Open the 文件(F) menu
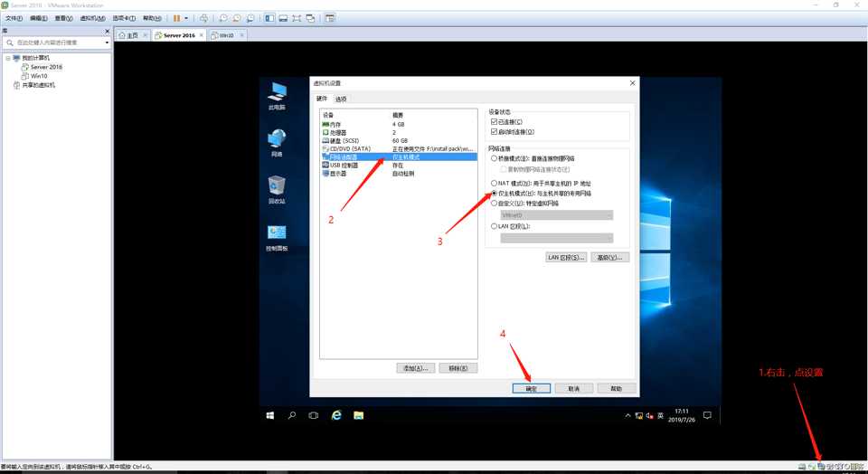 pos(14,18)
